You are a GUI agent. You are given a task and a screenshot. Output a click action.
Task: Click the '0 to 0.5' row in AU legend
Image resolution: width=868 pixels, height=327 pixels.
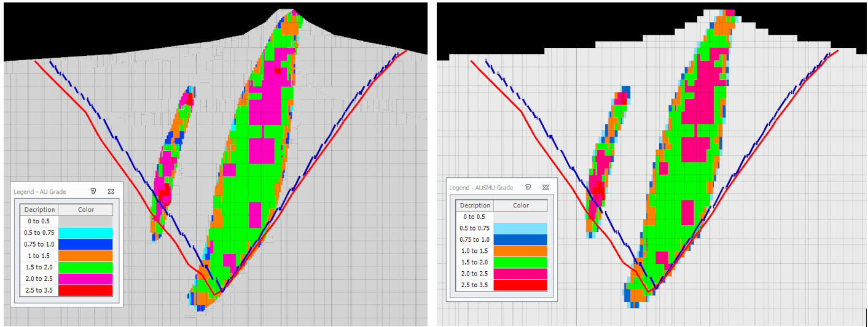tap(39, 221)
